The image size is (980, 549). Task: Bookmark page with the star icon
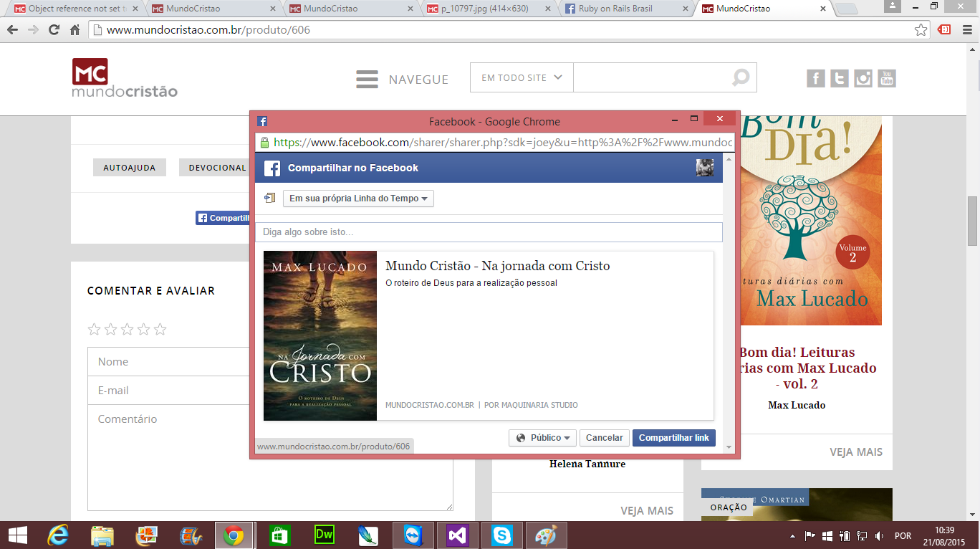pos(921,30)
